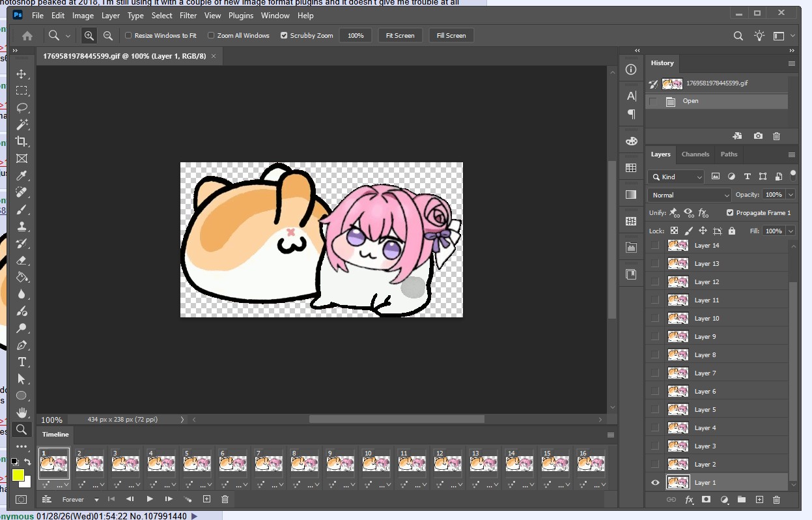Open the File menu
The image size is (812, 520).
coord(38,16)
